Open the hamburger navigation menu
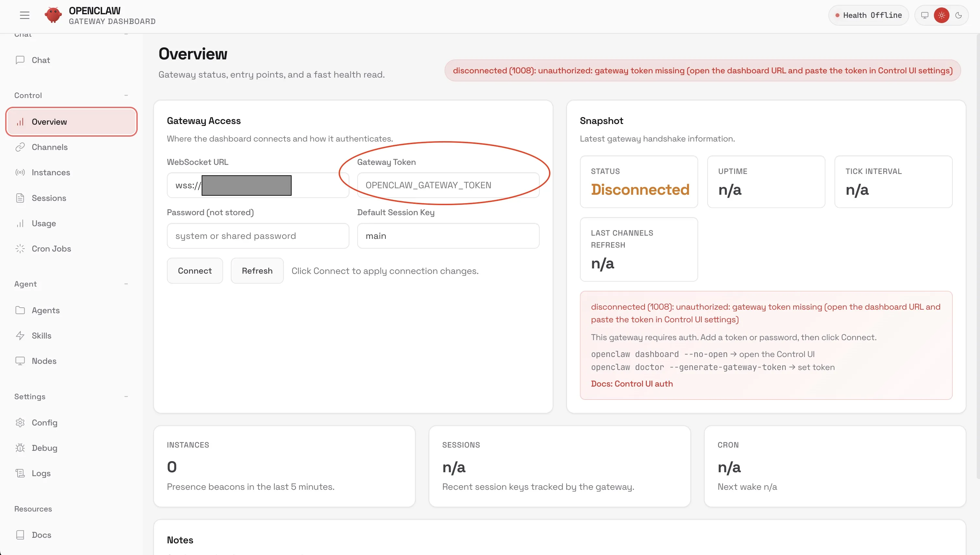 pyautogui.click(x=24, y=15)
